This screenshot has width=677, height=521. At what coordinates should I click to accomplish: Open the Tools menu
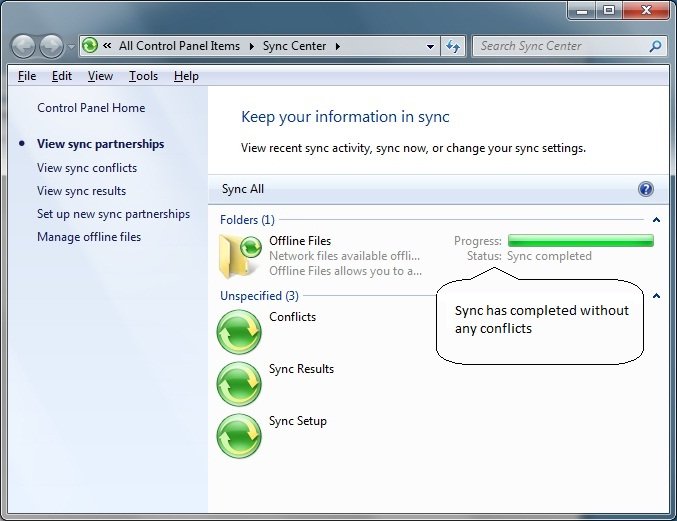tap(143, 76)
